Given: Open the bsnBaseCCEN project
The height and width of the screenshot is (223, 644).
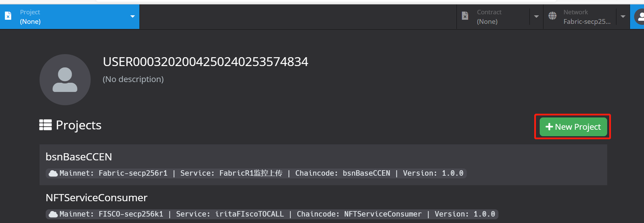Looking at the screenshot, I should pos(323,165).
